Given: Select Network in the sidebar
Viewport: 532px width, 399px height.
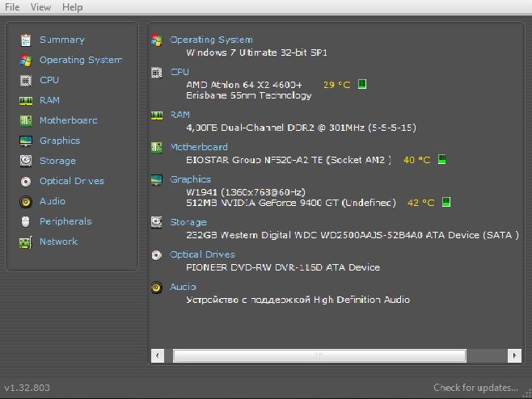Looking at the screenshot, I should pos(59,241).
